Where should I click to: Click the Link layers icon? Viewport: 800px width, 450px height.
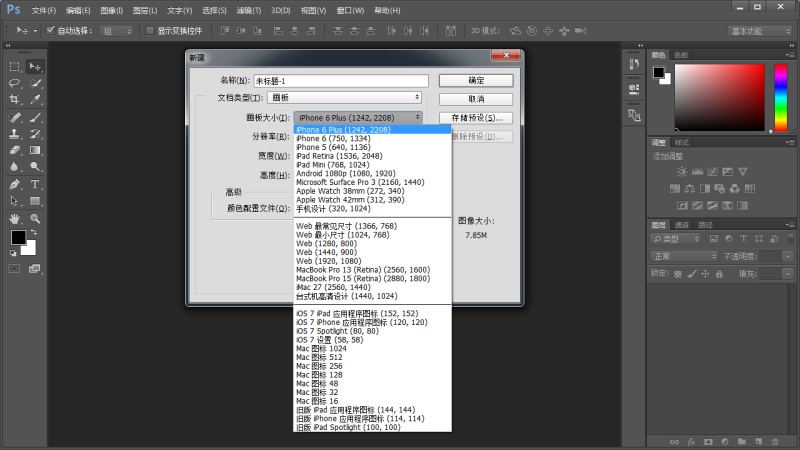tap(674, 442)
